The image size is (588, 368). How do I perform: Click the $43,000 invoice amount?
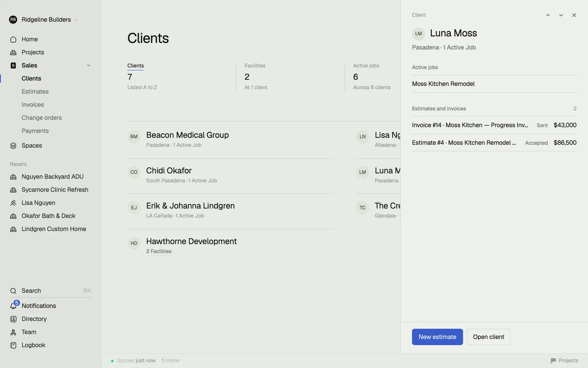(565, 125)
